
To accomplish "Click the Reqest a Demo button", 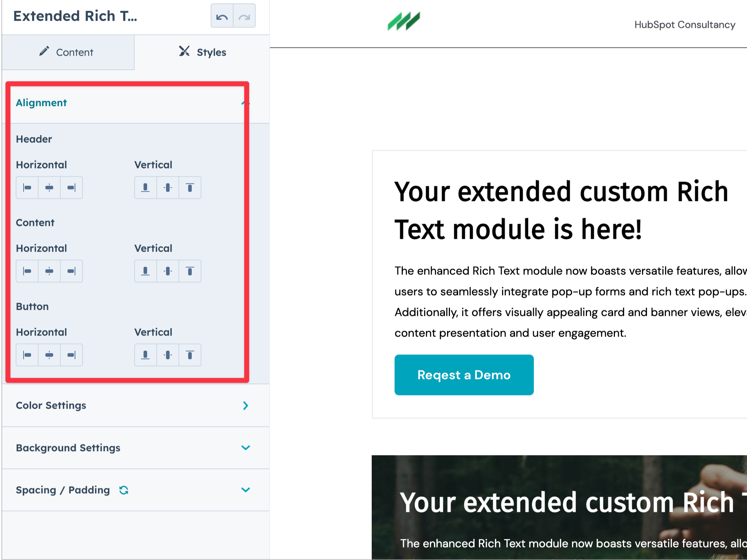I will click(x=464, y=375).
